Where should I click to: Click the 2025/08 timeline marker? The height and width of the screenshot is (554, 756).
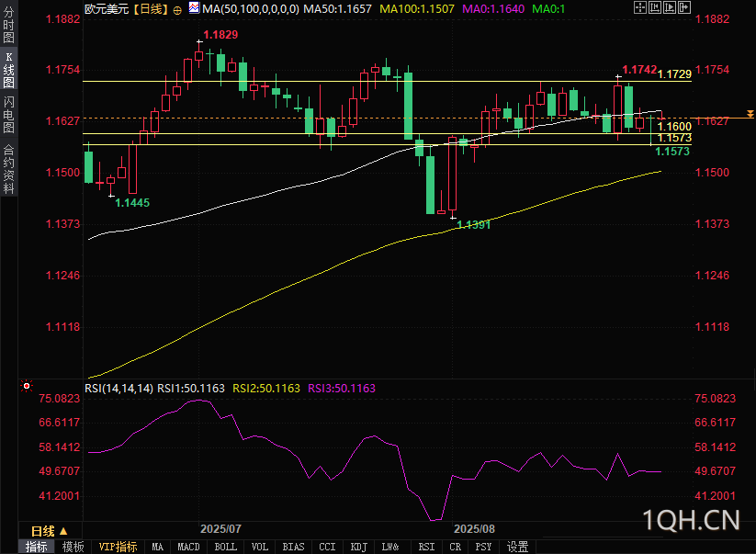[x=474, y=529]
